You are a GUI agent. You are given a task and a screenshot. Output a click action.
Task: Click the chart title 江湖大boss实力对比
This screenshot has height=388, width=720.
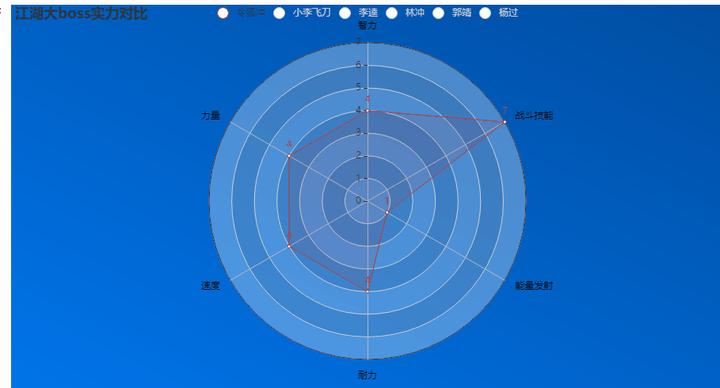[x=81, y=14]
